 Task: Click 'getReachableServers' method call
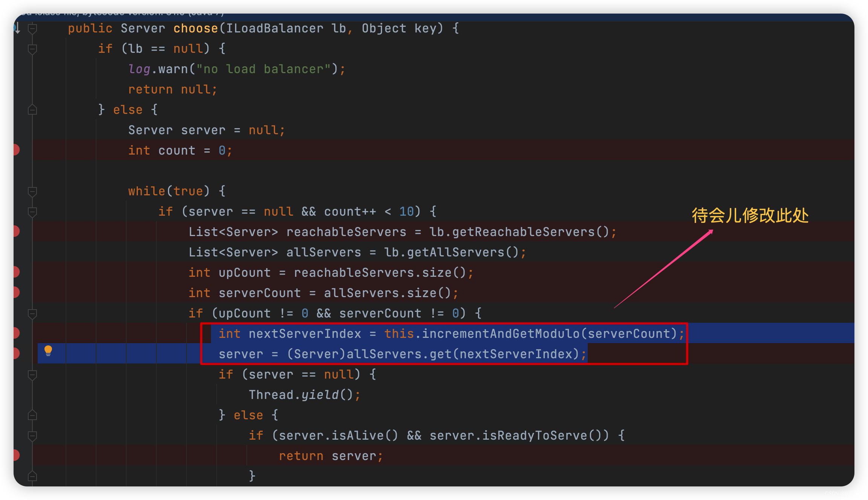pyautogui.click(x=523, y=232)
